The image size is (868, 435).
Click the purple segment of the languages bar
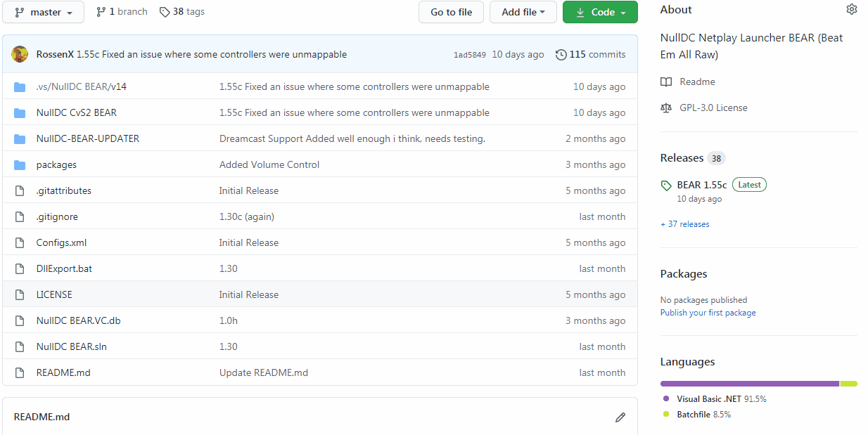750,384
